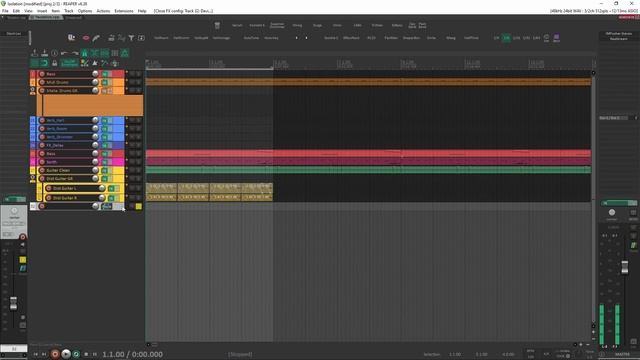Screen dimensions: 640x360
Task: Select the Midi Drums track name
Action: pos(57,82)
